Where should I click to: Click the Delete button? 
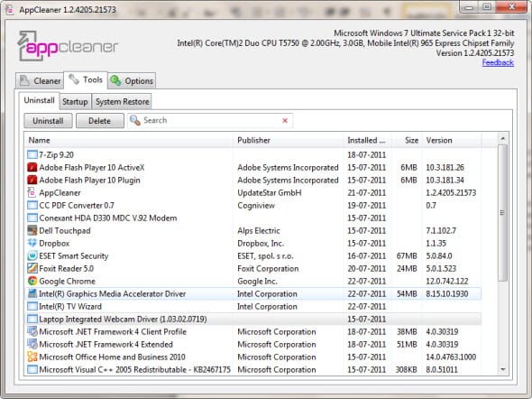100,121
